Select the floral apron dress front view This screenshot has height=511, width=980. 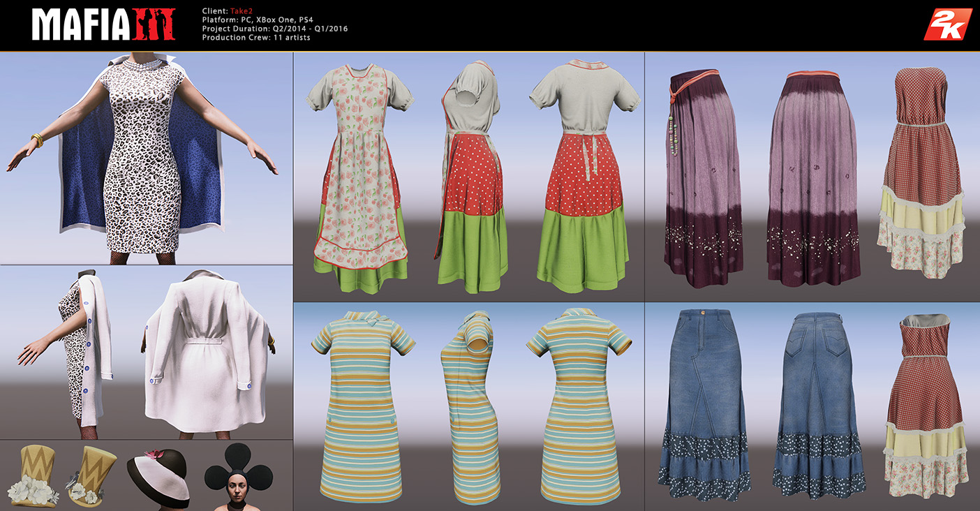click(x=359, y=175)
